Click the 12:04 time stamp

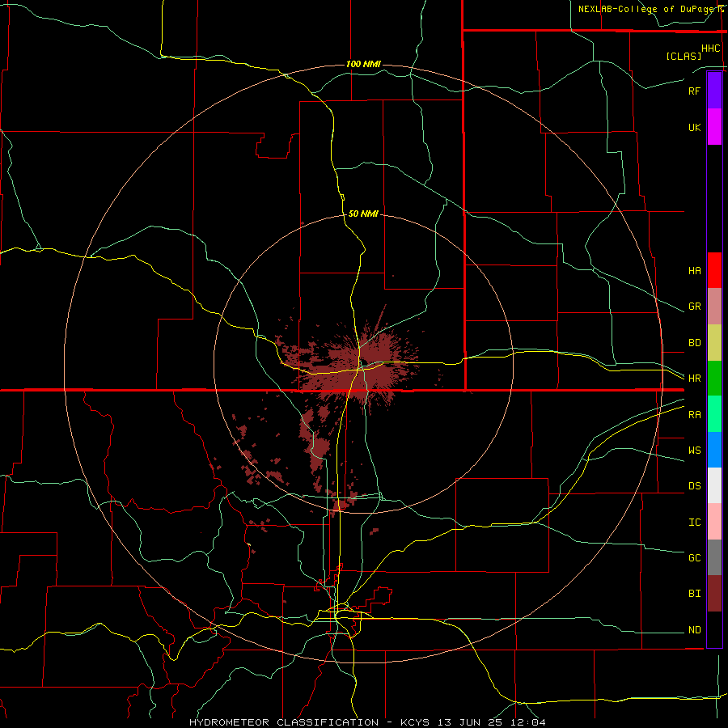tap(528, 722)
